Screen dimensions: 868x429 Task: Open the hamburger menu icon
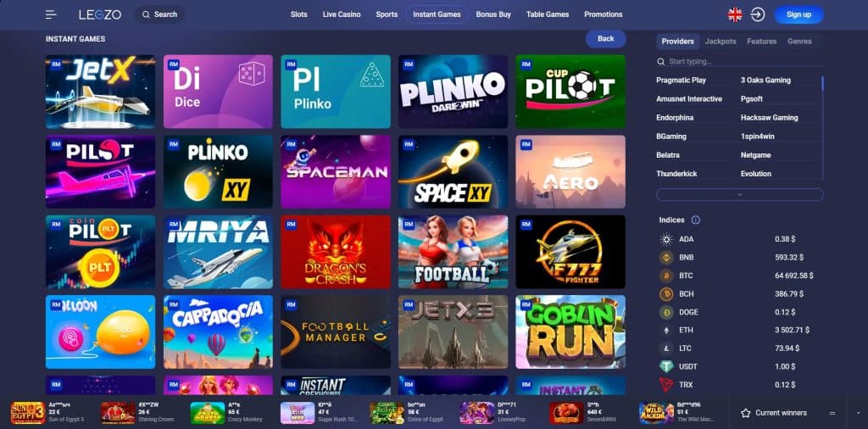[x=51, y=14]
